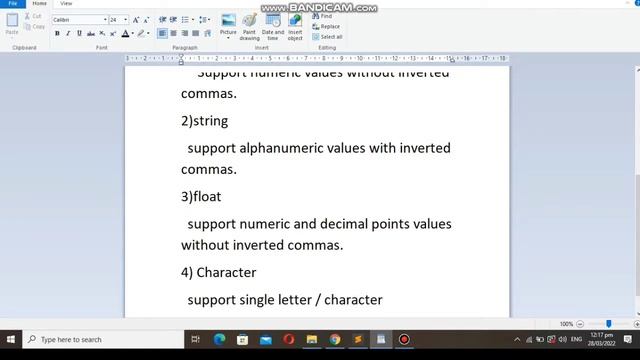Click Increase indent icon
The image size is (640, 360).
click(173, 20)
